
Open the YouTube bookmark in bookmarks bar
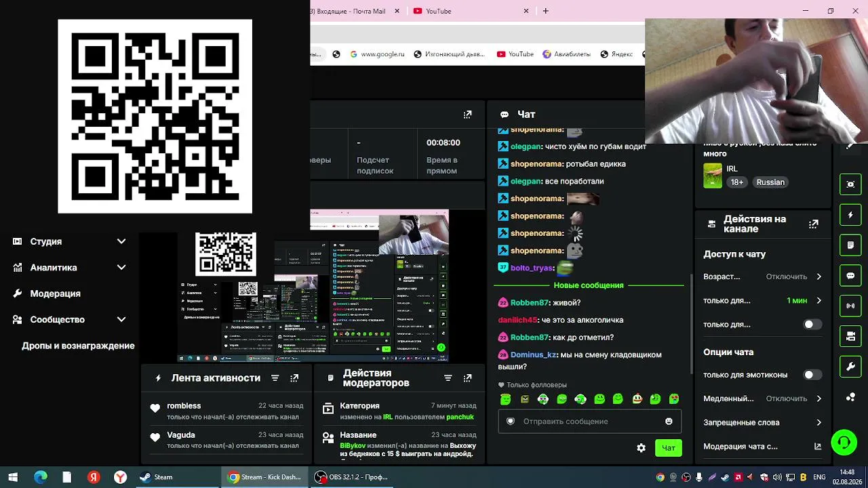tap(515, 54)
